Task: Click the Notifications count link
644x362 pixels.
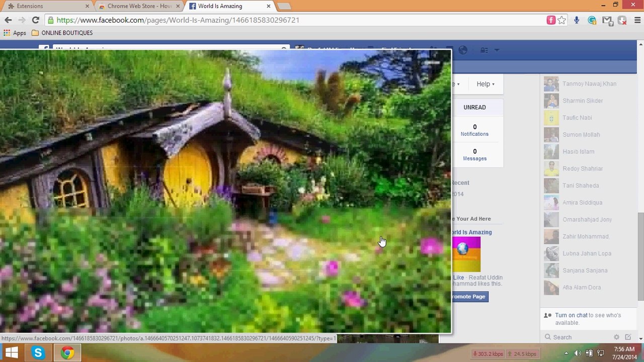Action: (474, 130)
